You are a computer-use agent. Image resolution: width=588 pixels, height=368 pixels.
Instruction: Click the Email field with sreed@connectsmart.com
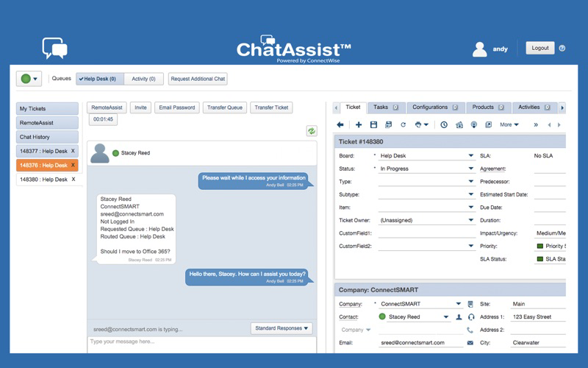click(420, 343)
